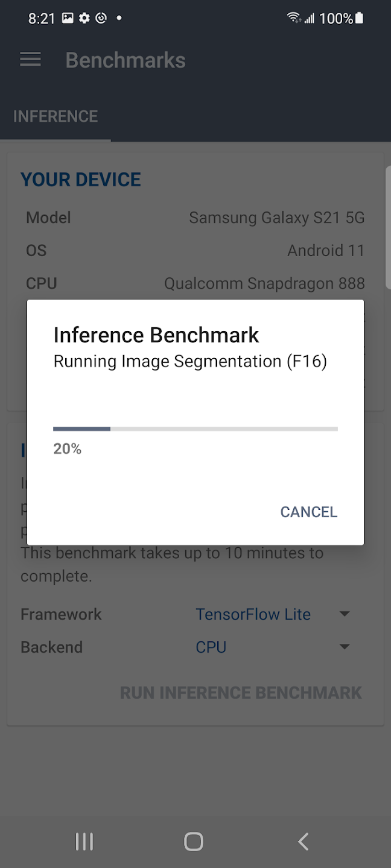Tap the gallery image icon in status bar

pyautogui.click(x=68, y=18)
